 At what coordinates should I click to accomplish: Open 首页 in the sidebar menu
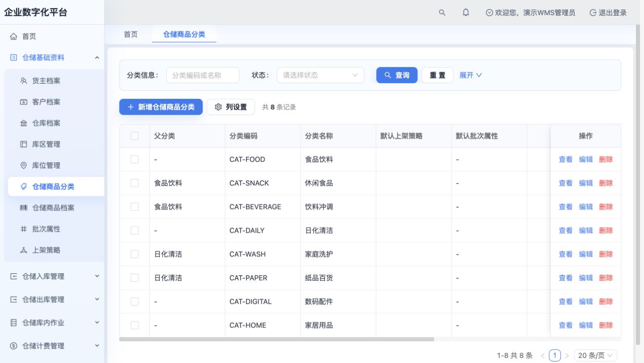pyautogui.click(x=52, y=37)
